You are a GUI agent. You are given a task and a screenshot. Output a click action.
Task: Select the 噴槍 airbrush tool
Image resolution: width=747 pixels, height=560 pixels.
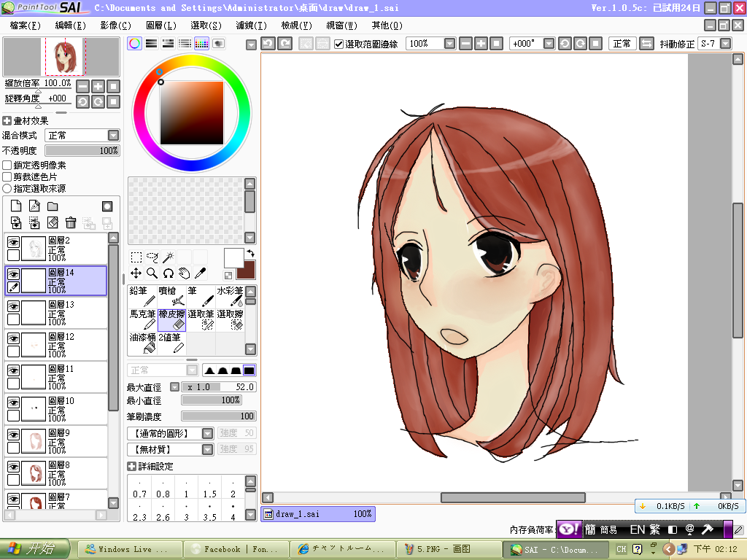pyautogui.click(x=171, y=296)
